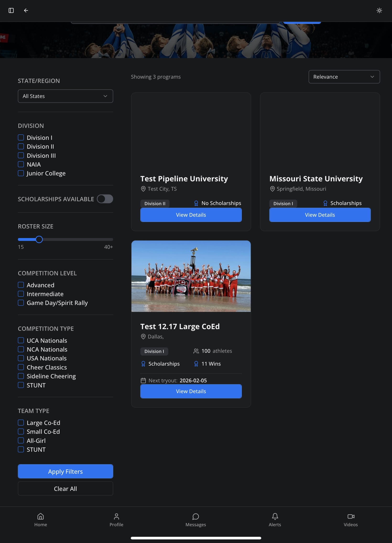
Task: Check the USA Nationals filter
Action: [21, 358]
